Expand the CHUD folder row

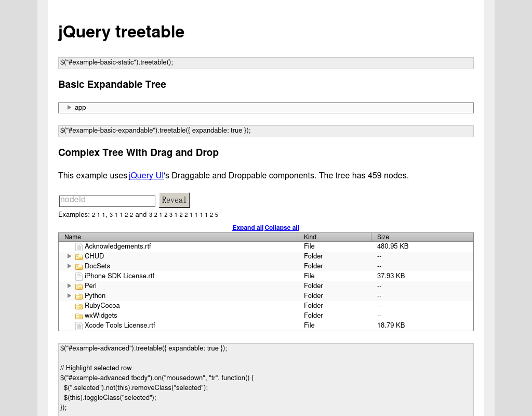[x=69, y=256]
